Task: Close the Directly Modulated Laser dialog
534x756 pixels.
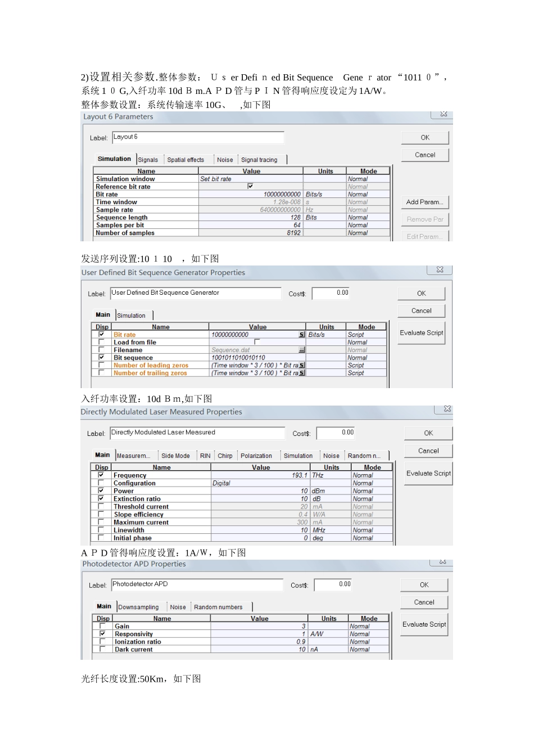Action: 447,409
